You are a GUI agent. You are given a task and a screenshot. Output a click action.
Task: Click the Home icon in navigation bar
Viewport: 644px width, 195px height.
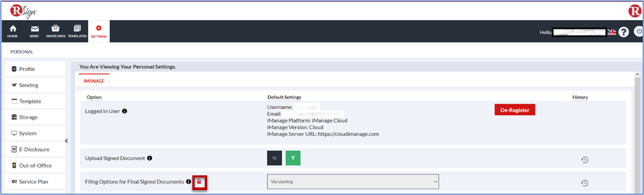pos(13,31)
